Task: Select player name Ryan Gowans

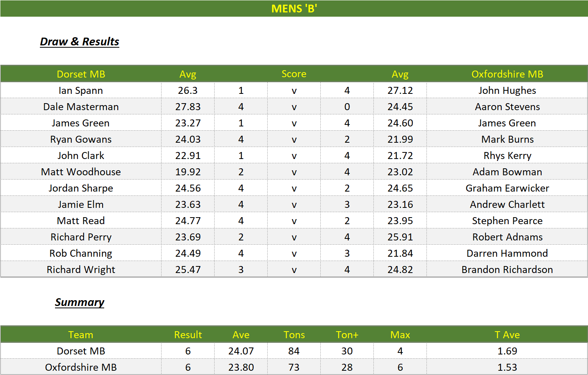Action: 81,139
